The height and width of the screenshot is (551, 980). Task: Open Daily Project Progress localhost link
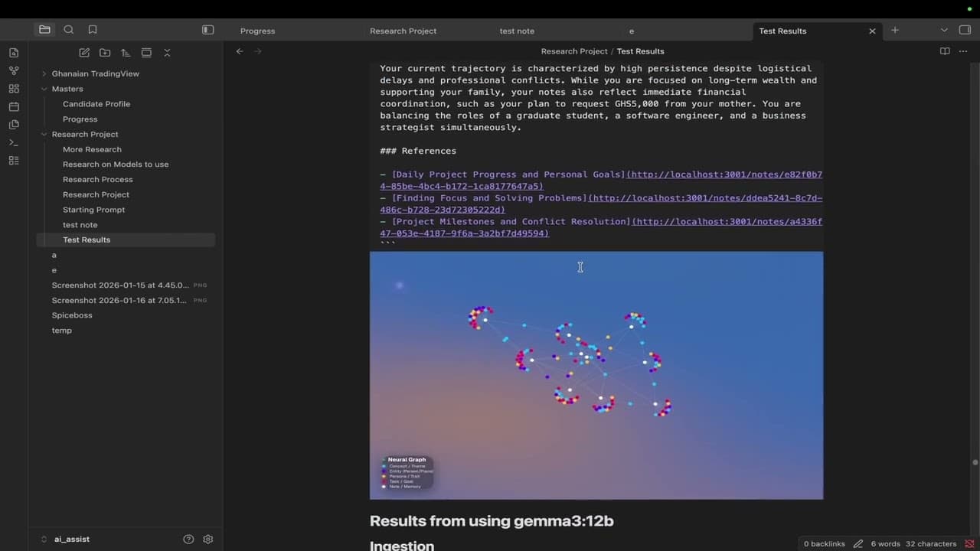[601, 180]
